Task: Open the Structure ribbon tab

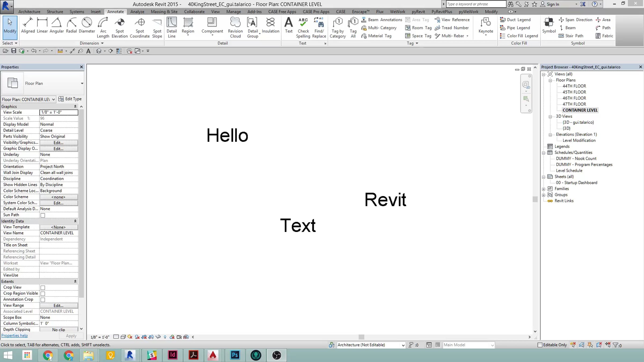Action: click(x=55, y=12)
